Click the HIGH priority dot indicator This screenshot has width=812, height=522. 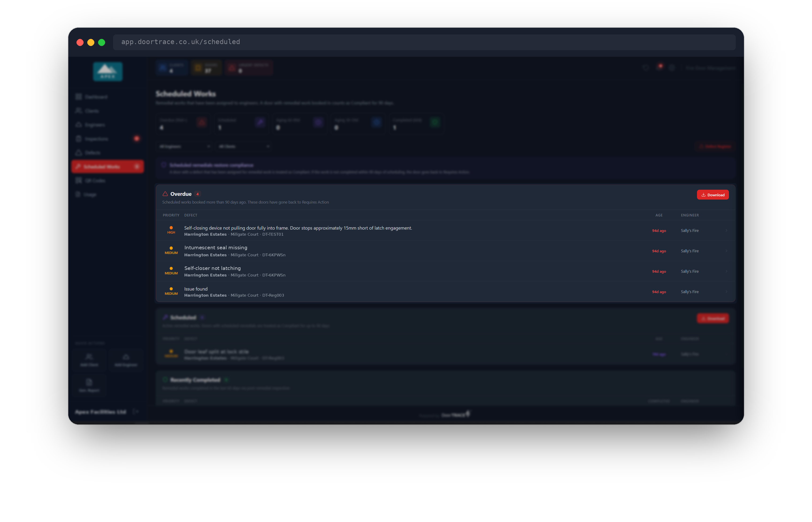[x=171, y=228]
